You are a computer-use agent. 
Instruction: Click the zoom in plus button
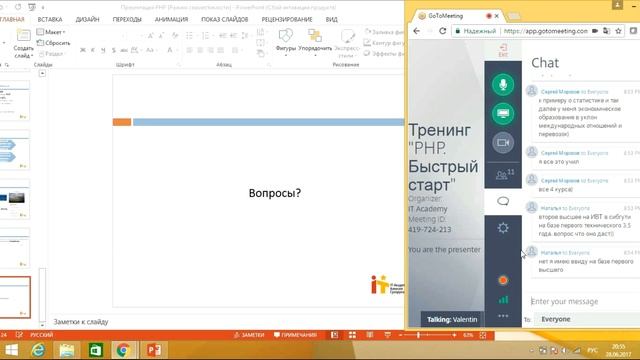454,335
